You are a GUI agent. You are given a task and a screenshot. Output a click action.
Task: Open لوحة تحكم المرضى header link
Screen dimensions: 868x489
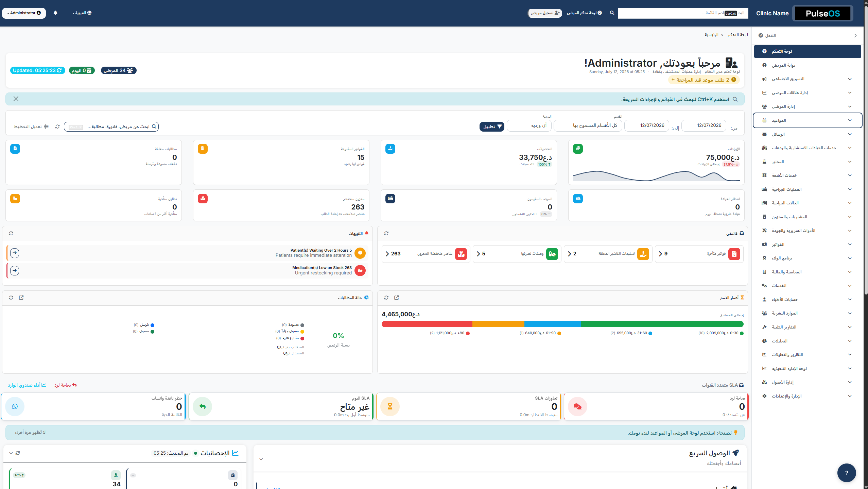tap(584, 13)
